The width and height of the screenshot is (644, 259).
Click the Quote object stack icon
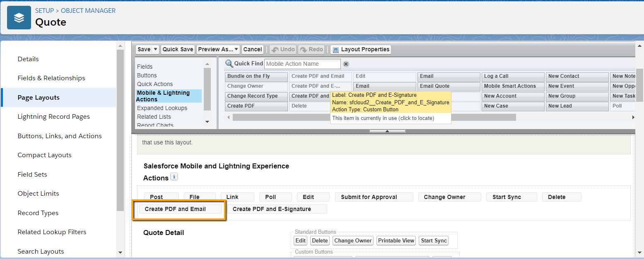19,17
